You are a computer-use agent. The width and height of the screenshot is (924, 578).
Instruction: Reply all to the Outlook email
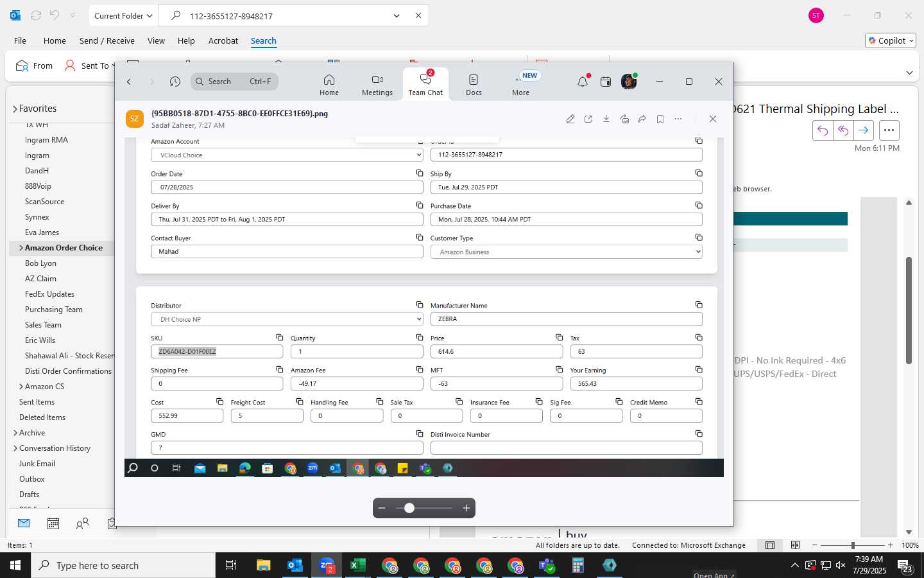pos(843,130)
